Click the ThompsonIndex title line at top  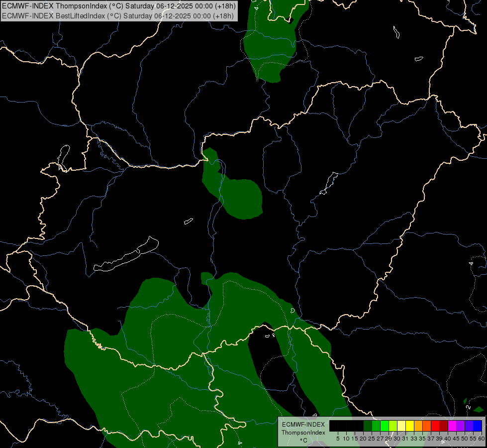(119, 6)
